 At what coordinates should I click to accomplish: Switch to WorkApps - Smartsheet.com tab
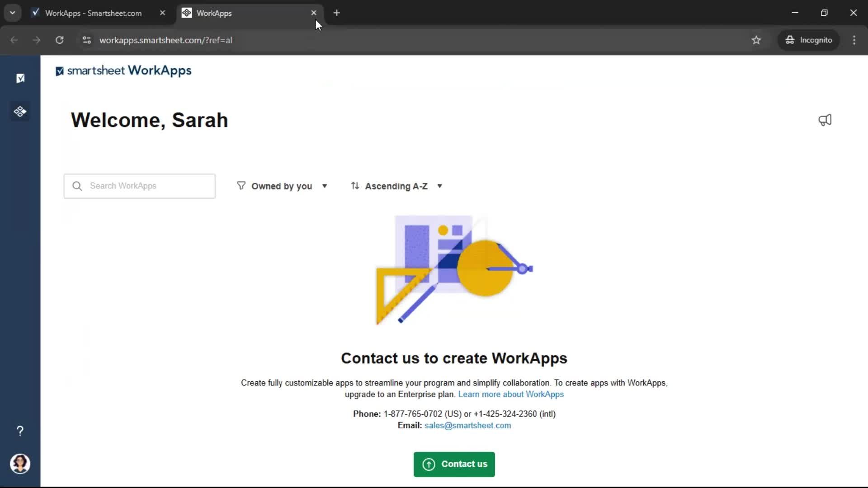click(x=93, y=13)
